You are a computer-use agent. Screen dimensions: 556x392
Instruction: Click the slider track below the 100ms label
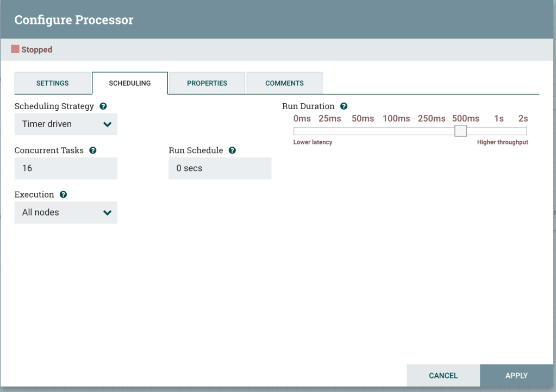396,131
